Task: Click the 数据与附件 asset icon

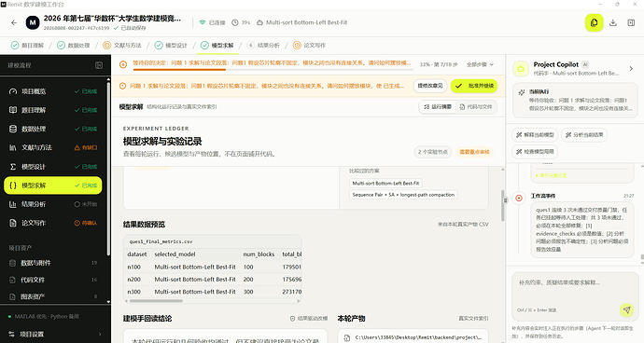Action: point(13,263)
